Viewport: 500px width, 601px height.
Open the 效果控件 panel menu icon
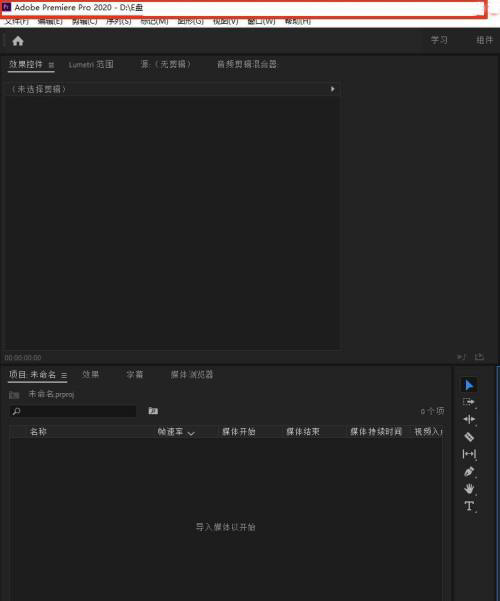tap(51, 65)
